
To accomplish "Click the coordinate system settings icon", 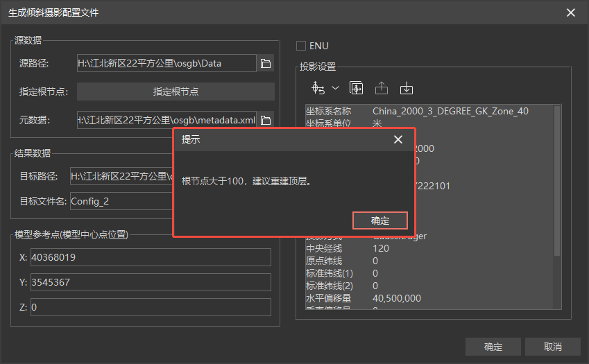I will tap(318, 88).
